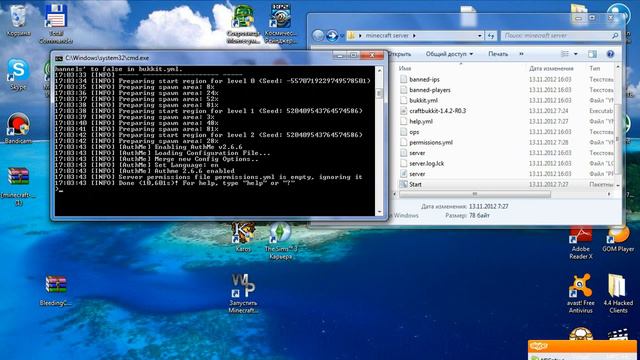The width and height of the screenshot is (640, 360).
Task: Open the Recycle Bin desktop icon
Action: pyautogui.click(x=18, y=20)
